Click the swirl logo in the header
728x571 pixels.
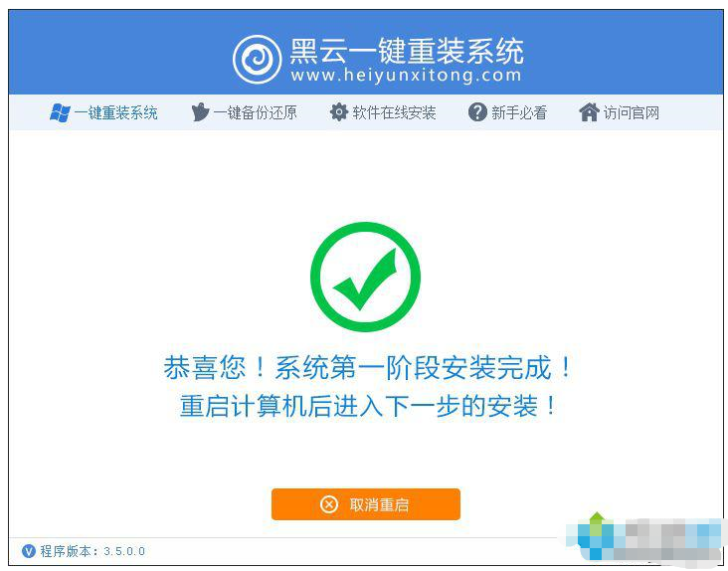(x=258, y=60)
